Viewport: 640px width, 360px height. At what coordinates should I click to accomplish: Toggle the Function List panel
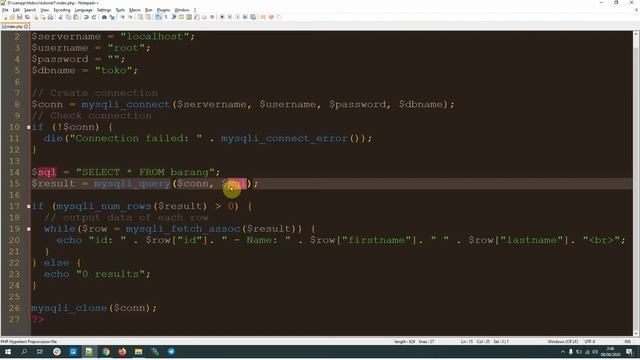(x=196, y=17)
